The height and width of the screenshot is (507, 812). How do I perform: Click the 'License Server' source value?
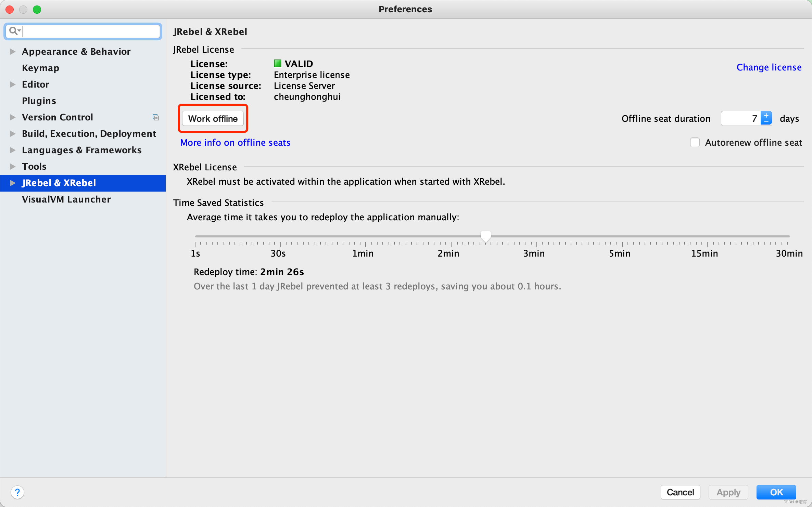pos(304,86)
